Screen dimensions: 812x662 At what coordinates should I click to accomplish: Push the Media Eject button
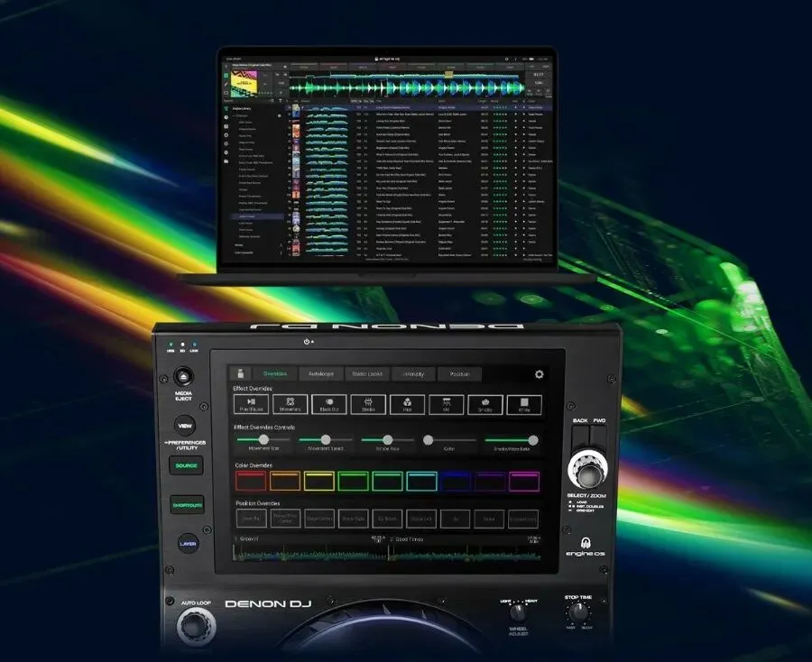coord(183,376)
